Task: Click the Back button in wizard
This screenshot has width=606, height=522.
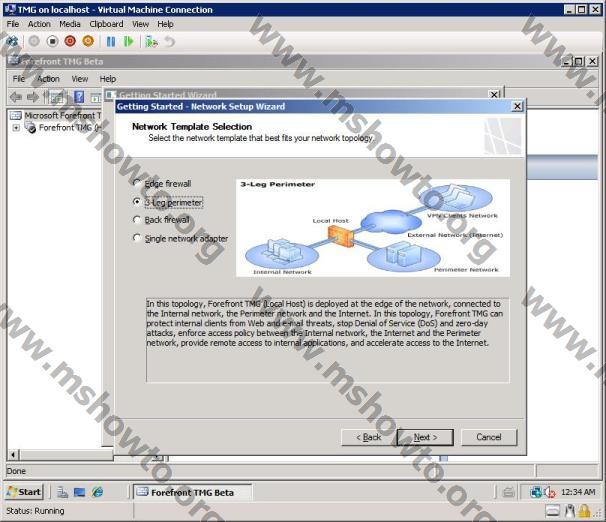Action: tap(369, 437)
